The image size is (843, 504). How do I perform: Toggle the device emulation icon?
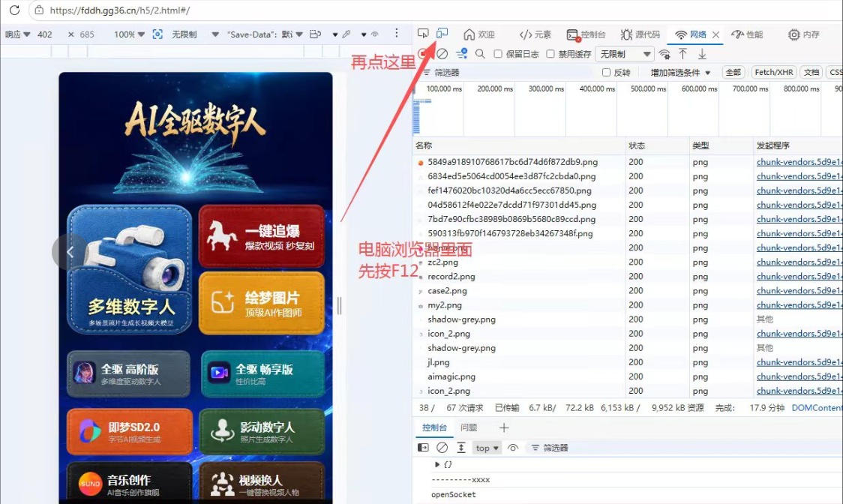(x=442, y=33)
